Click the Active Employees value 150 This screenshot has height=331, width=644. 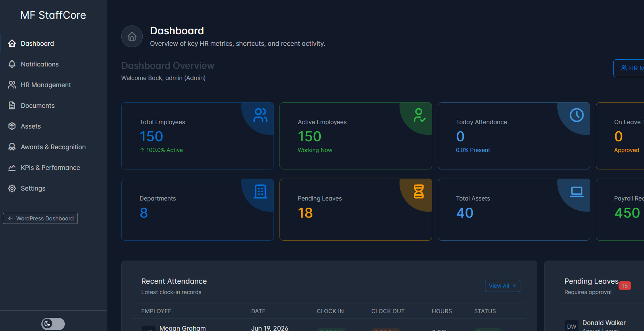(x=310, y=136)
